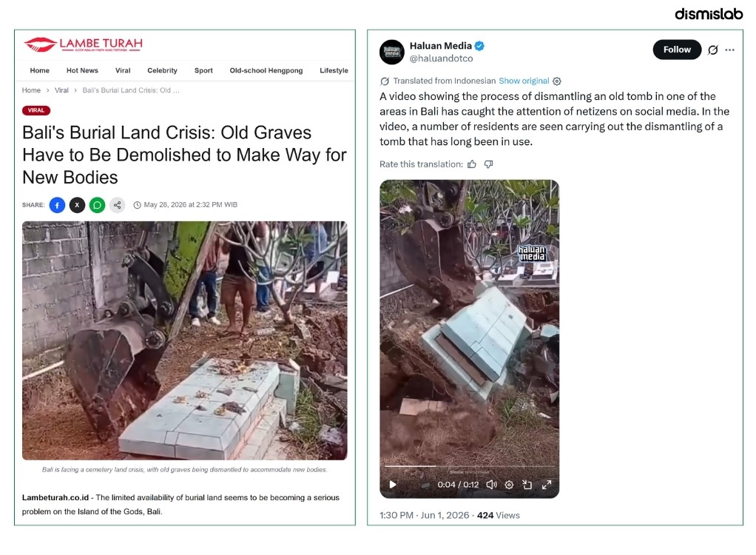Like the translation with thumbs up

tap(471, 164)
